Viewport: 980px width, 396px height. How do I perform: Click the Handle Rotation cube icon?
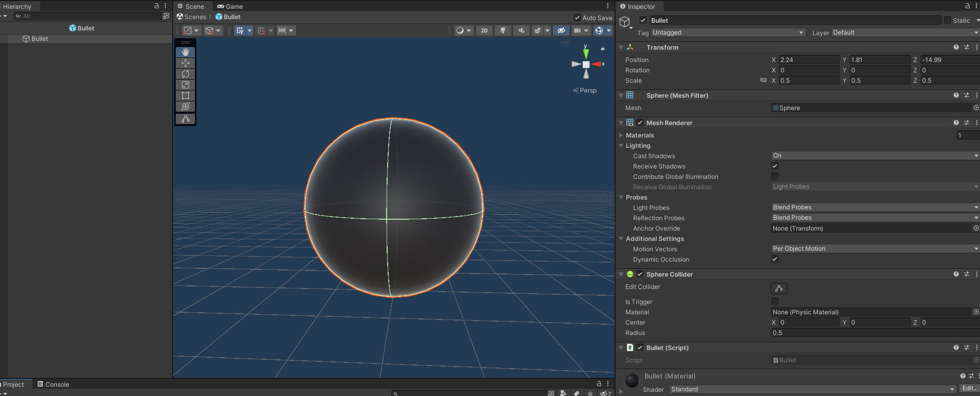[x=209, y=31]
